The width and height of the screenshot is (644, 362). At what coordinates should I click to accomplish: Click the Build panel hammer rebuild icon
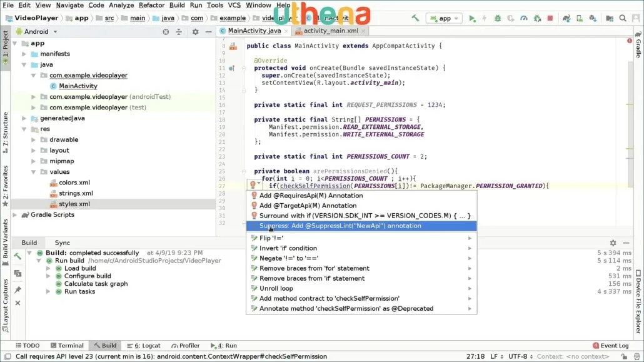point(18,256)
